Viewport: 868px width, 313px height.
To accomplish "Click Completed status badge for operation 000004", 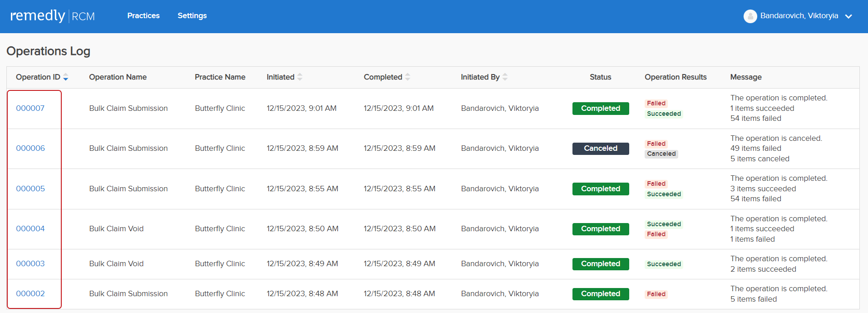I will click(601, 229).
